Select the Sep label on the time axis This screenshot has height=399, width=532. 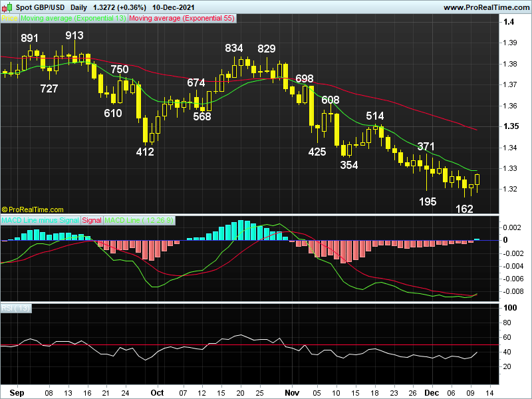(19, 393)
